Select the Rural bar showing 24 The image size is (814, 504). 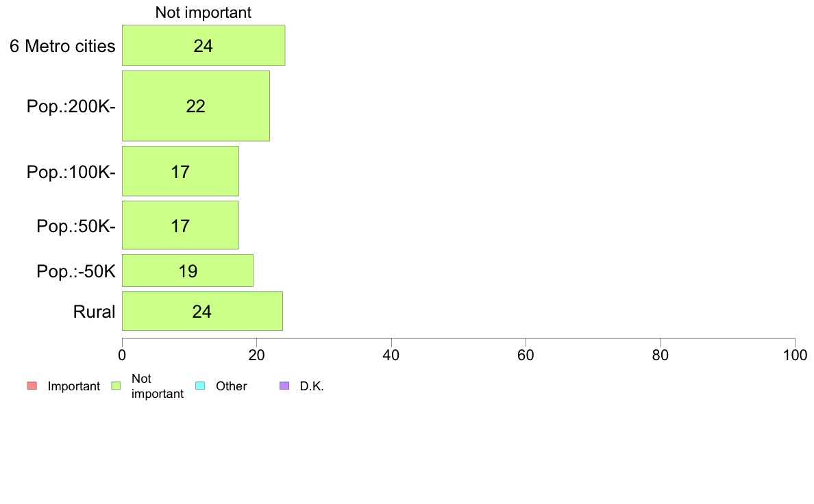[x=202, y=311]
